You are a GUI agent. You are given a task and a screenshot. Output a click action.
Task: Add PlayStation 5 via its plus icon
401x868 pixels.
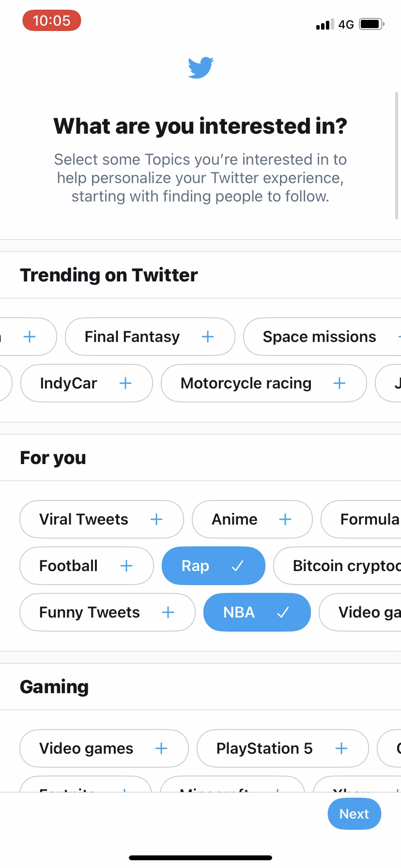coord(341,748)
